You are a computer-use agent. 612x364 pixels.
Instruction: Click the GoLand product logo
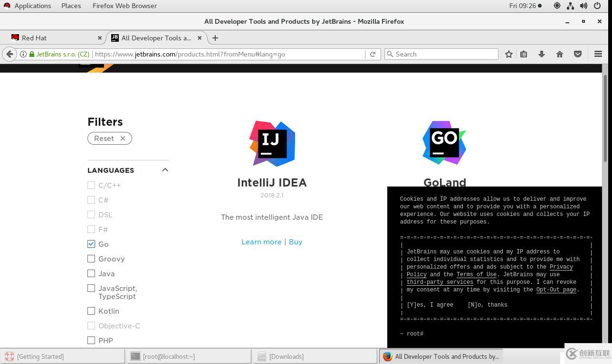[444, 143]
